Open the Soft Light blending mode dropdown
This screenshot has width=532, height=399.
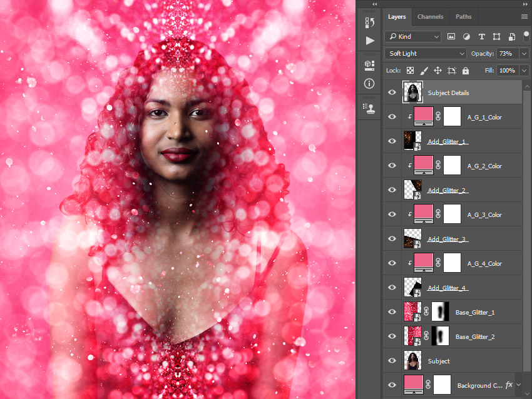point(425,53)
